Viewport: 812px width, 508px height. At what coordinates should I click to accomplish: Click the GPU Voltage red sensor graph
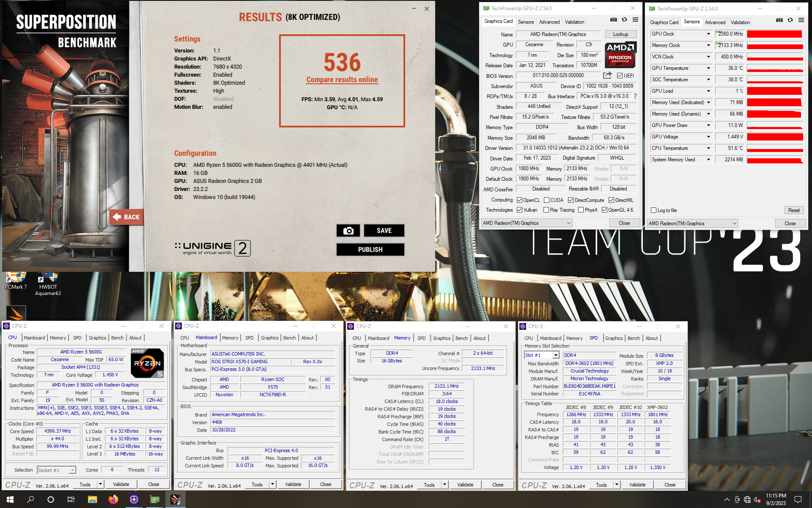[775, 137]
